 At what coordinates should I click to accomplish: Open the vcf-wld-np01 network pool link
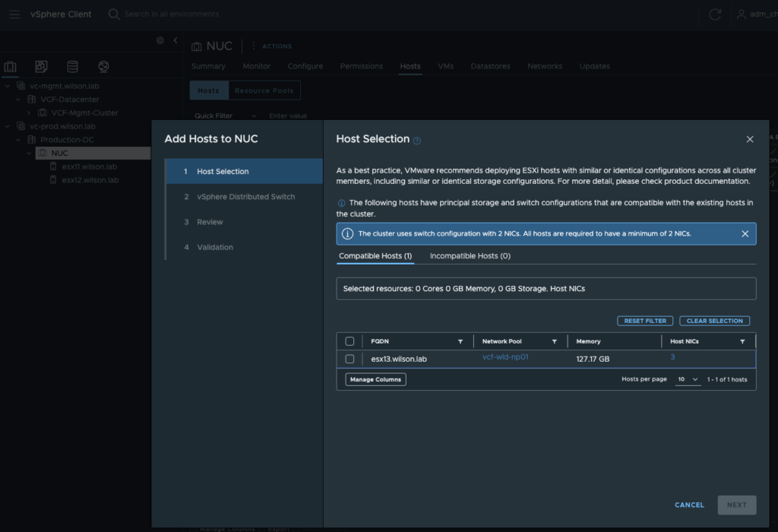[505, 356]
